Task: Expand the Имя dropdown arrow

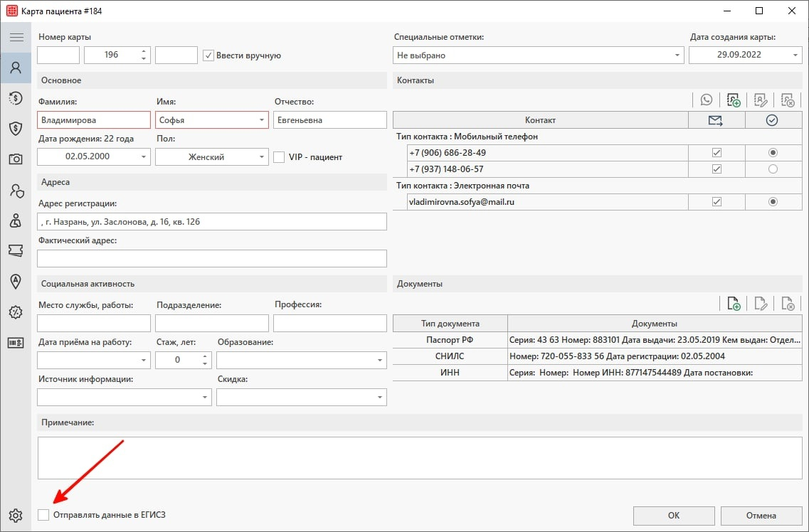Action: (x=262, y=120)
